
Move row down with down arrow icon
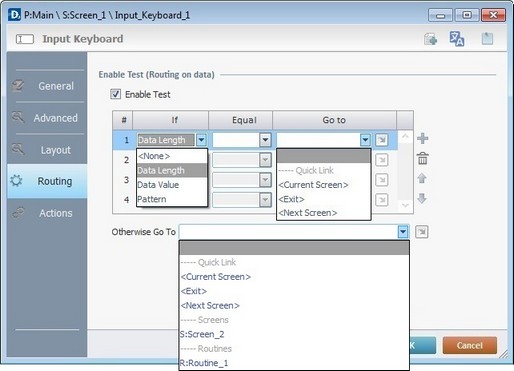click(x=422, y=198)
